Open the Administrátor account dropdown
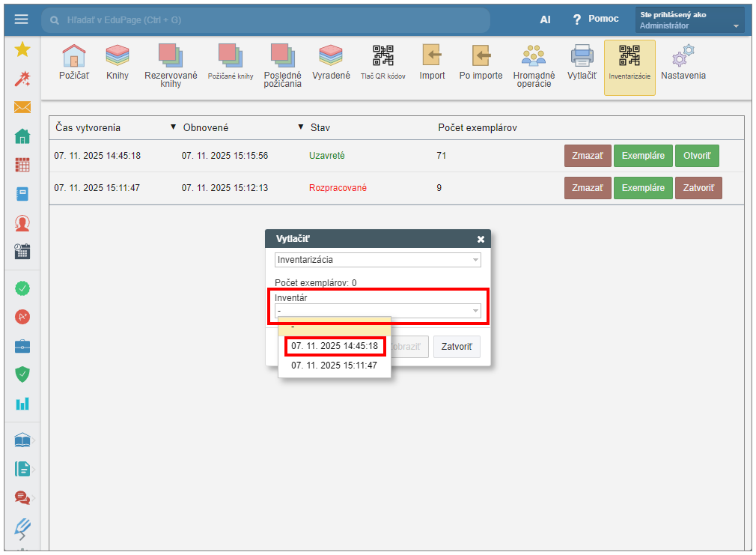Viewport: 756px width, 555px height. click(x=689, y=20)
